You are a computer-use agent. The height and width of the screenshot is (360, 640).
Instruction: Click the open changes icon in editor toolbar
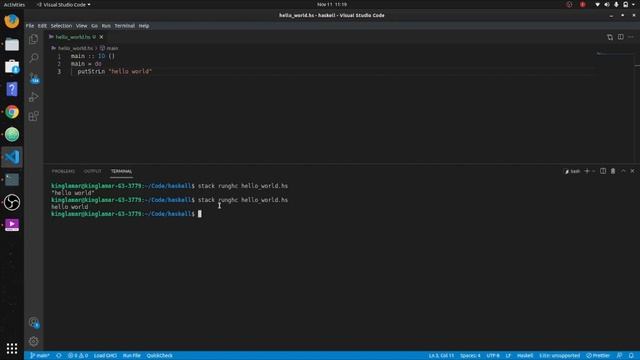click(610, 37)
